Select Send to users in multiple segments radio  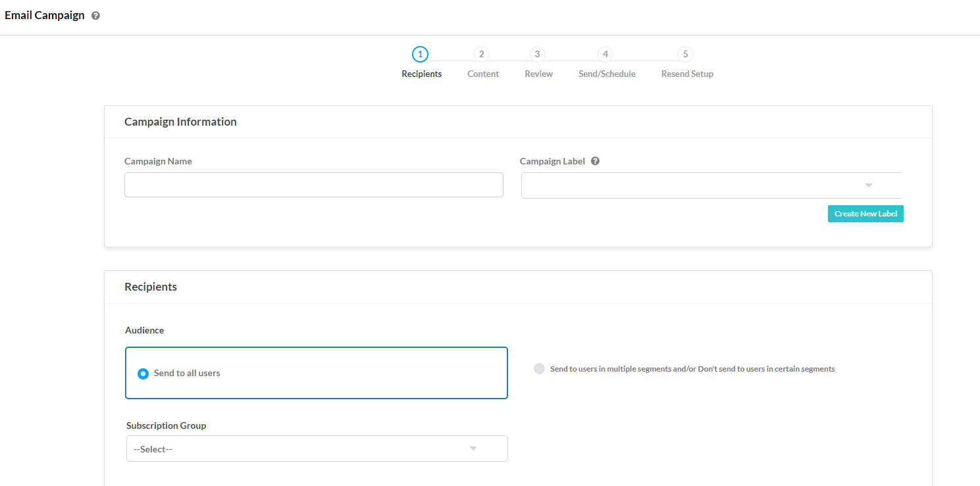tap(539, 369)
